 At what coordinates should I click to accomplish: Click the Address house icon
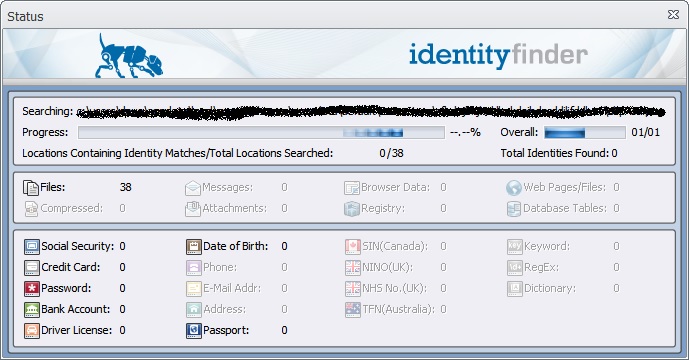click(x=194, y=309)
